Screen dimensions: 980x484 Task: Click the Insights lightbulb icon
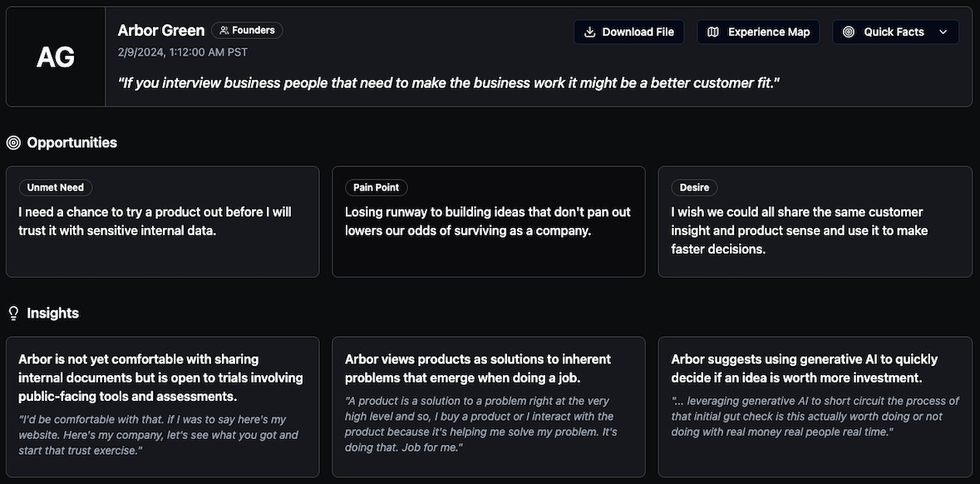13,314
